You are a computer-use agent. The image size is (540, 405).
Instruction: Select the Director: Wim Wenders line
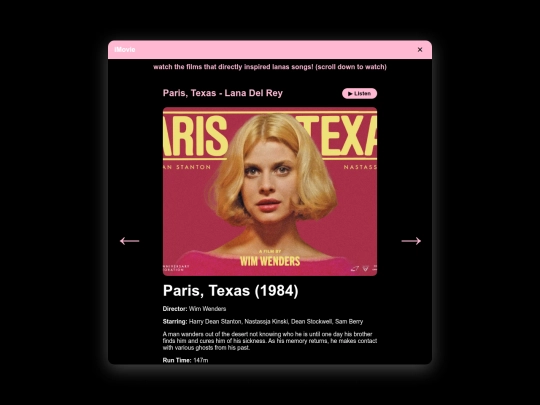194,309
